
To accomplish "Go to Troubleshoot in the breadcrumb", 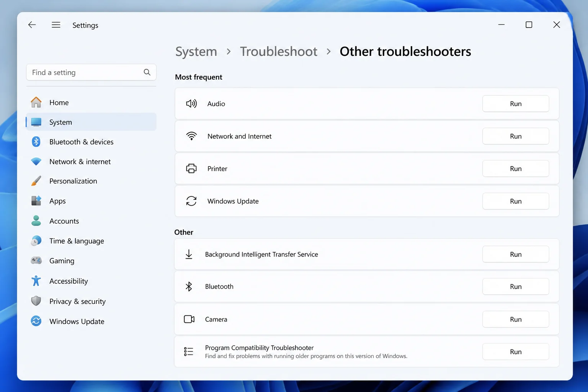I will tap(279, 51).
